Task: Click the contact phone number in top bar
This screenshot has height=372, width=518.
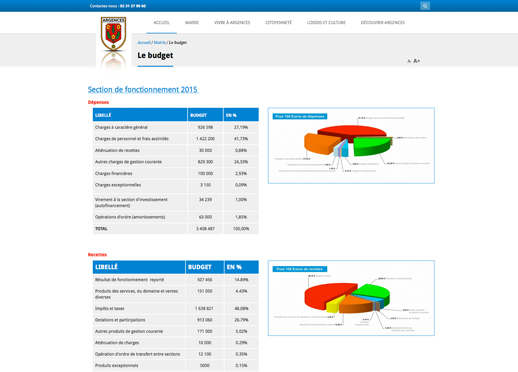Action: (133, 6)
